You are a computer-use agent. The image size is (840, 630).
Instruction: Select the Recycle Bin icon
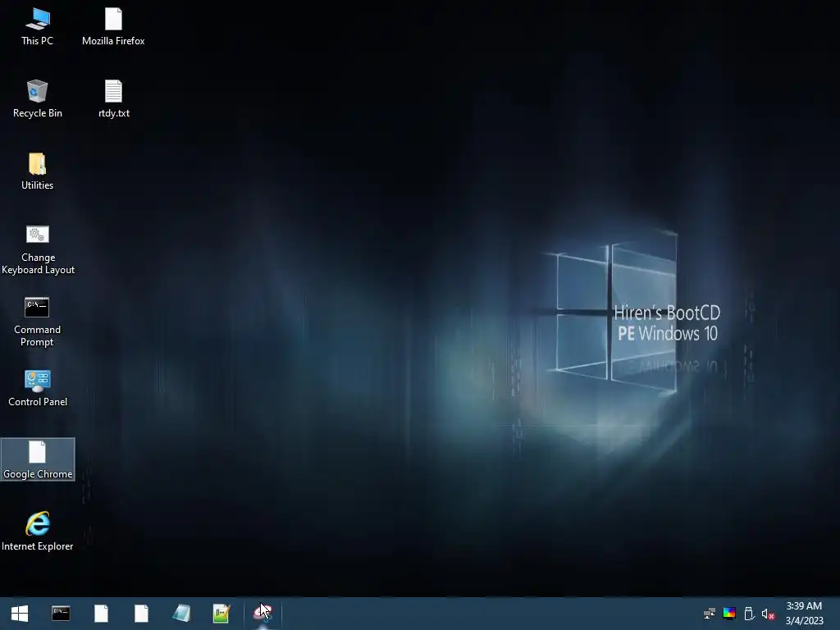pyautogui.click(x=37, y=99)
